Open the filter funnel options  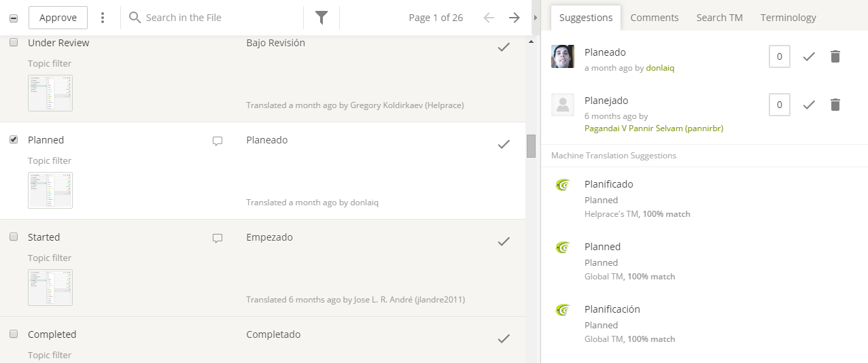[x=322, y=18]
